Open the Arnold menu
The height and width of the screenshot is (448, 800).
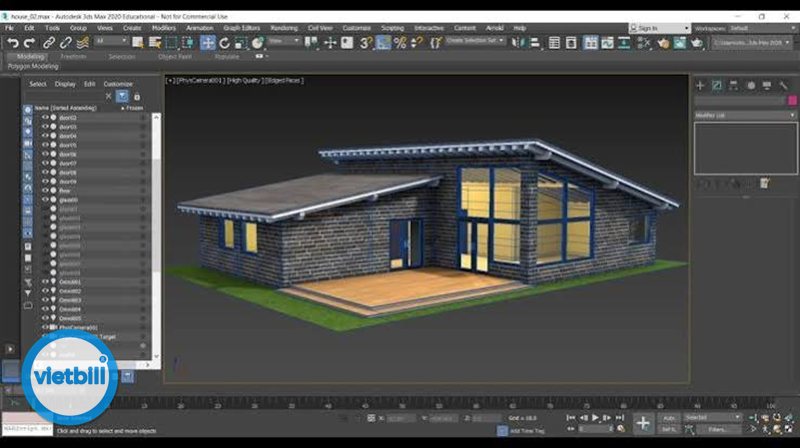[494, 28]
